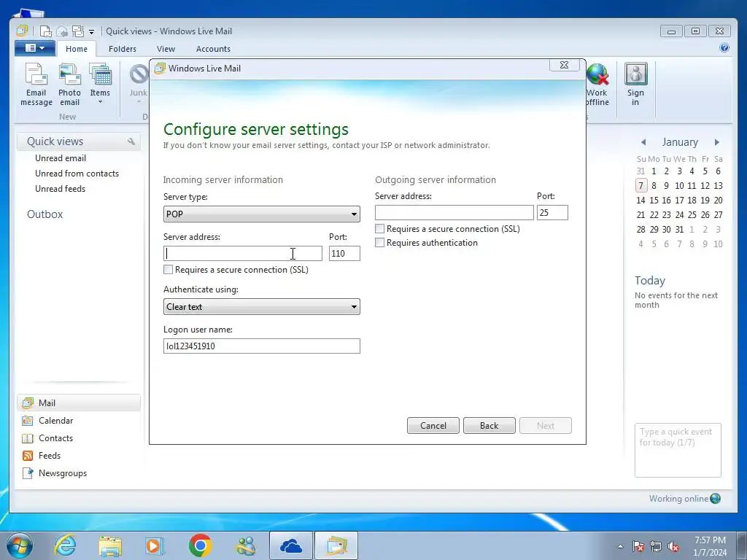Viewport: 747px width, 560px height.
Task: Switch to the View ribbon tab
Action: (166, 49)
